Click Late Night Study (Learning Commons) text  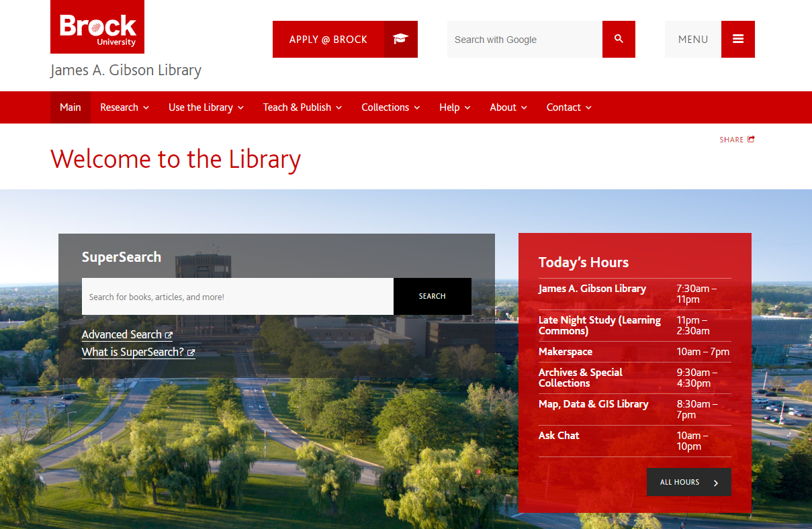tap(600, 326)
